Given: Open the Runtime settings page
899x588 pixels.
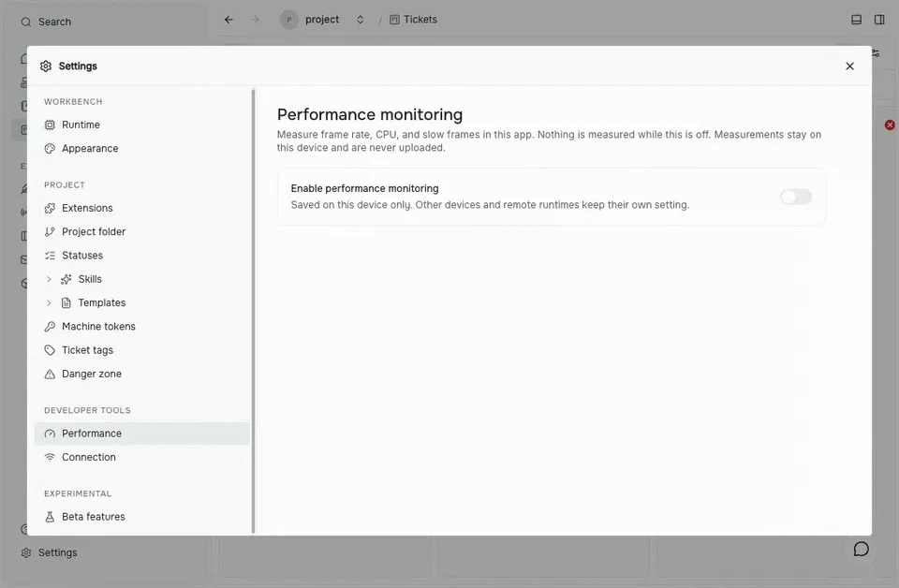Looking at the screenshot, I should (x=141, y=125).
